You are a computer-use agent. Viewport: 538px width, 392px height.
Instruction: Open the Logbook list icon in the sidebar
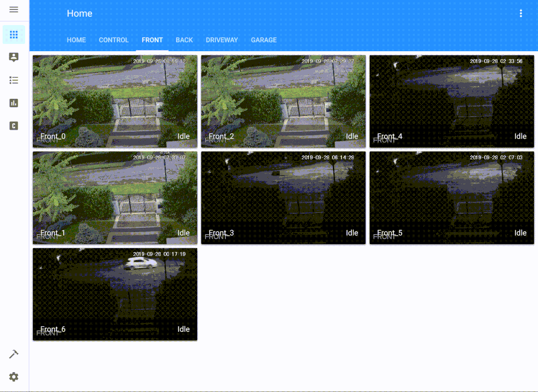coord(14,80)
